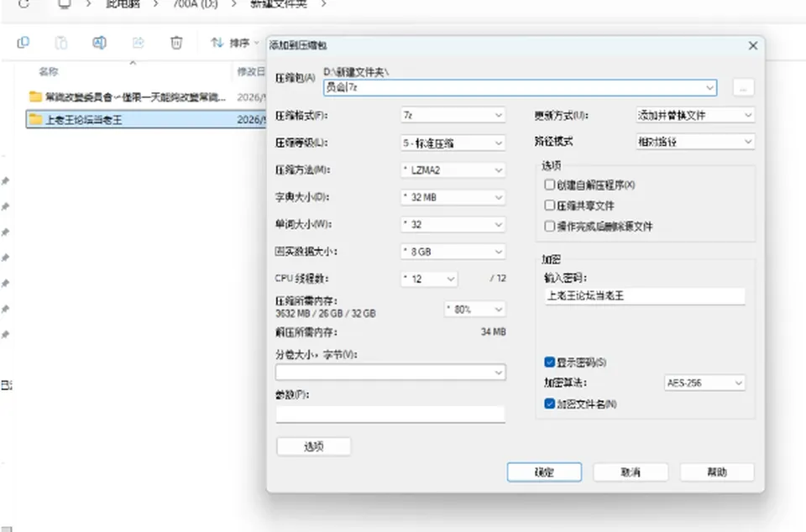Open the 分卷大小 volume size dropdown
The height and width of the screenshot is (532, 806).
pos(390,373)
